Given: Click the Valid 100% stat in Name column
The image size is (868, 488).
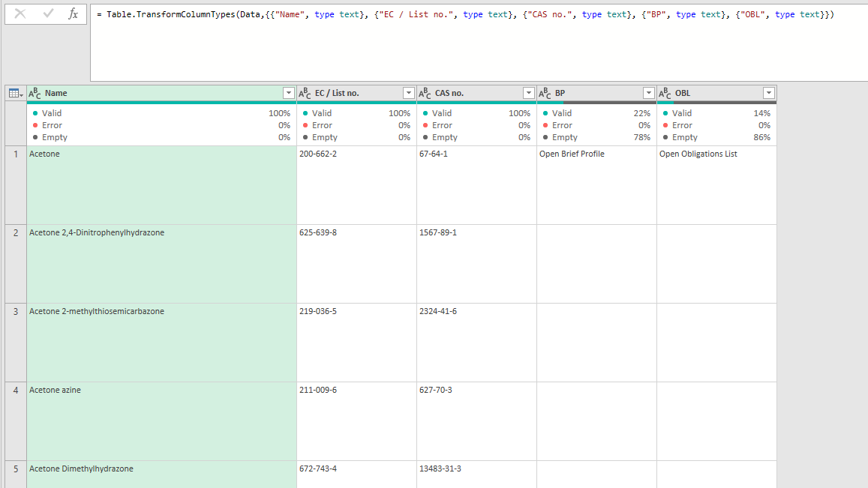Looking at the screenshot, I should pyautogui.click(x=161, y=113).
